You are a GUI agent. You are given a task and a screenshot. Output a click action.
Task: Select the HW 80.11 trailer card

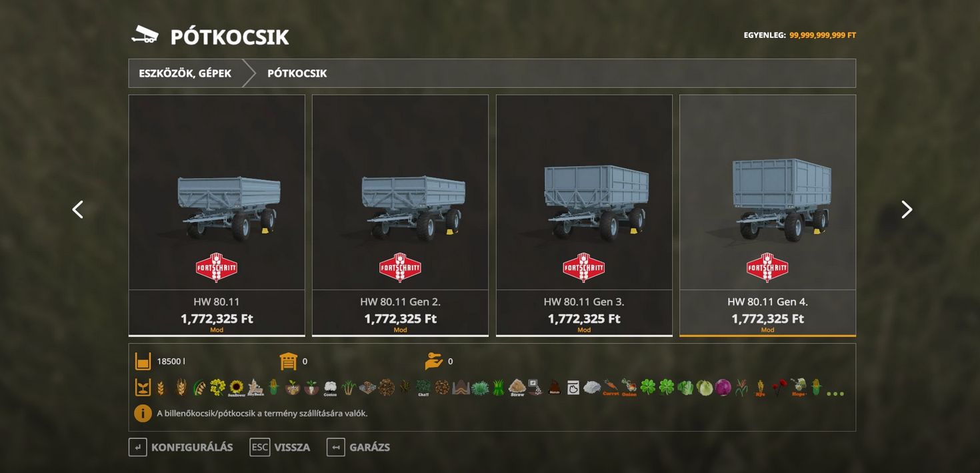217,215
